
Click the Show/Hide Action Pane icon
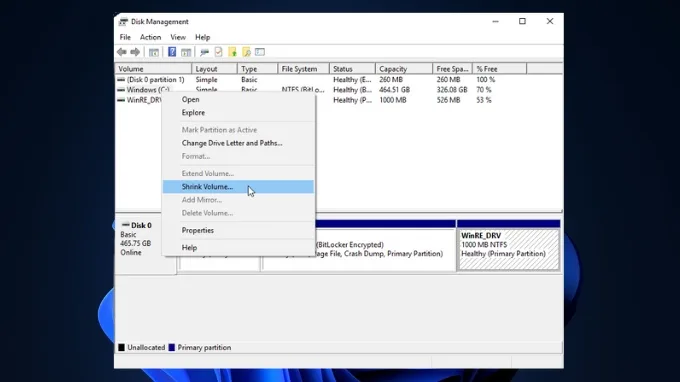pos(186,52)
